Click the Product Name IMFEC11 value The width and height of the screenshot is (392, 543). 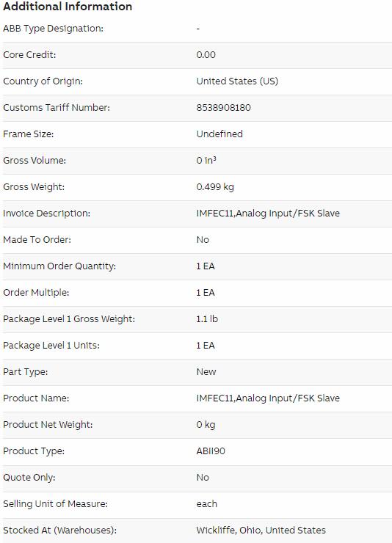[x=268, y=398]
